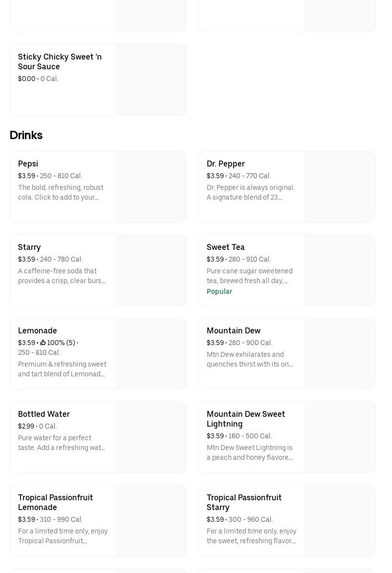The height and width of the screenshot is (573, 392).
Task: Click the Dr. Pepper image thumbnail
Action: (x=340, y=187)
